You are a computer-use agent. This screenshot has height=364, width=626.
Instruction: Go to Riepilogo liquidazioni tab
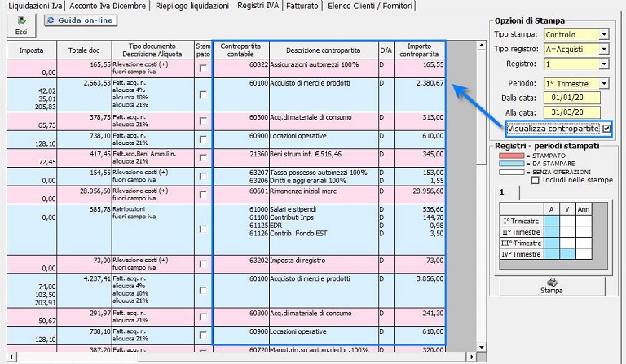click(192, 6)
